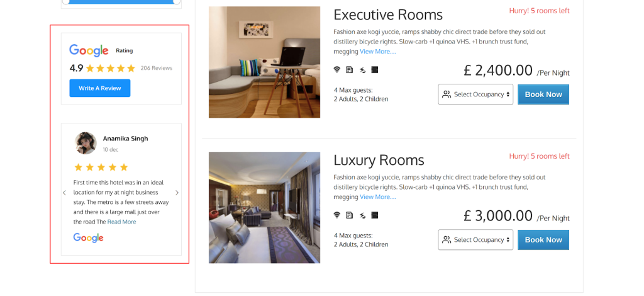Screen dimensions: 644x296
Task: Open Select Occupancy dropdown for Executive Rooms
Action: tap(475, 94)
